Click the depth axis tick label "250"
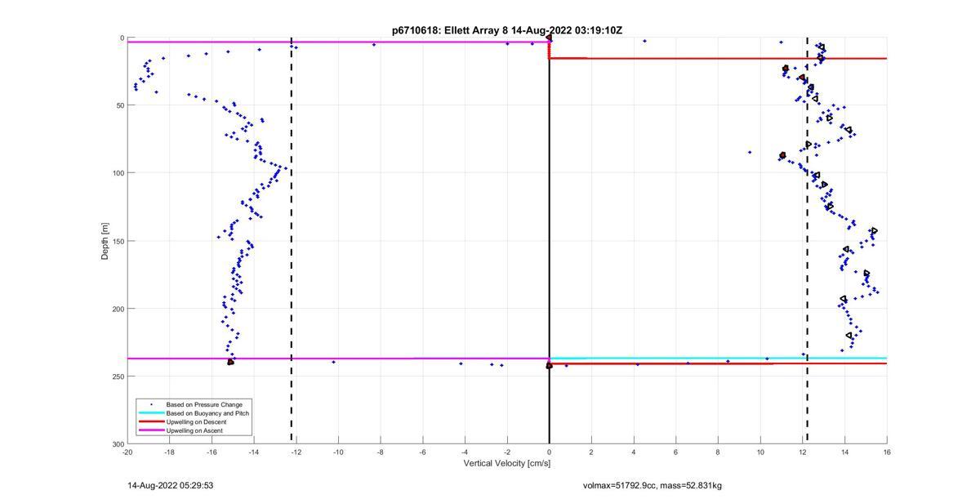 point(118,376)
